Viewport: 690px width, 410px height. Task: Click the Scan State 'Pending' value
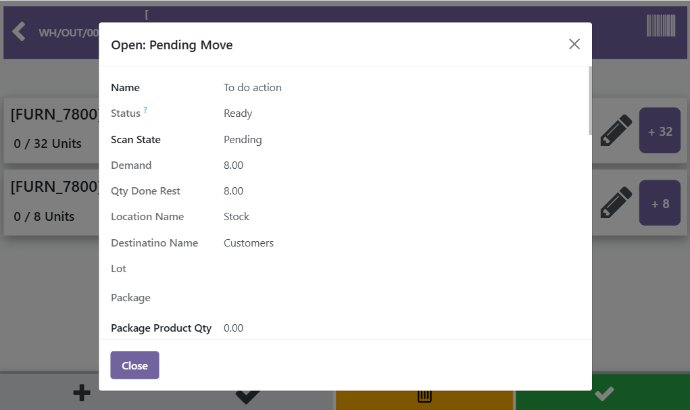coord(242,140)
